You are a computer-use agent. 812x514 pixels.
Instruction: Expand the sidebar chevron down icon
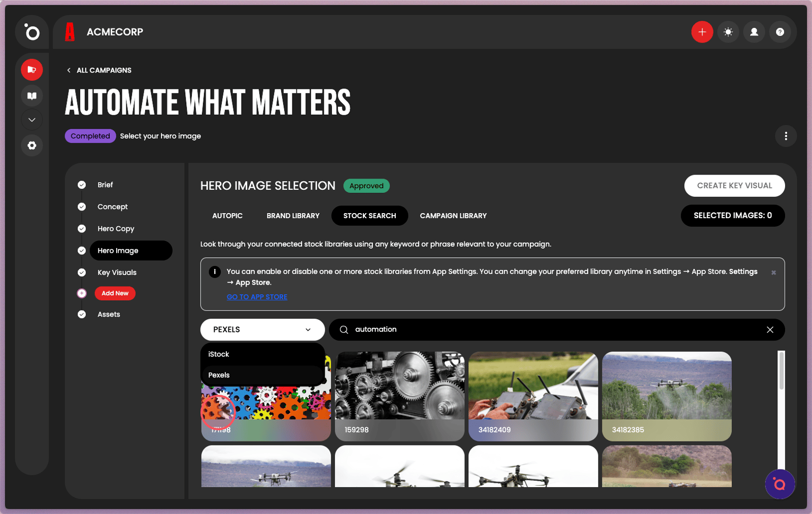point(32,120)
